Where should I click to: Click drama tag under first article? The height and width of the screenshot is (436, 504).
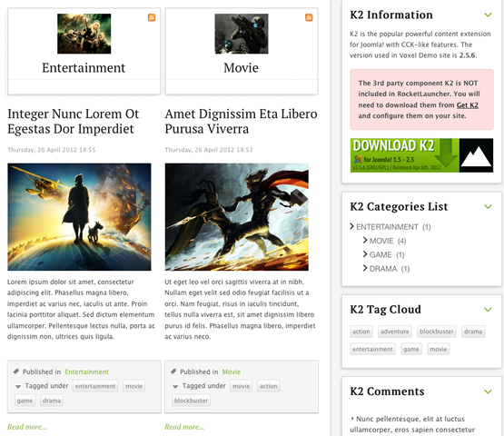tap(52, 401)
